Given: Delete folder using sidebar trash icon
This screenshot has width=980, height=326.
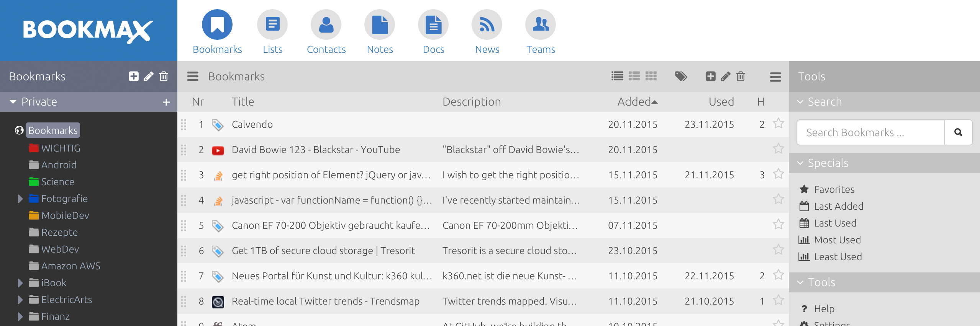Looking at the screenshot, I should pos(164,77).
